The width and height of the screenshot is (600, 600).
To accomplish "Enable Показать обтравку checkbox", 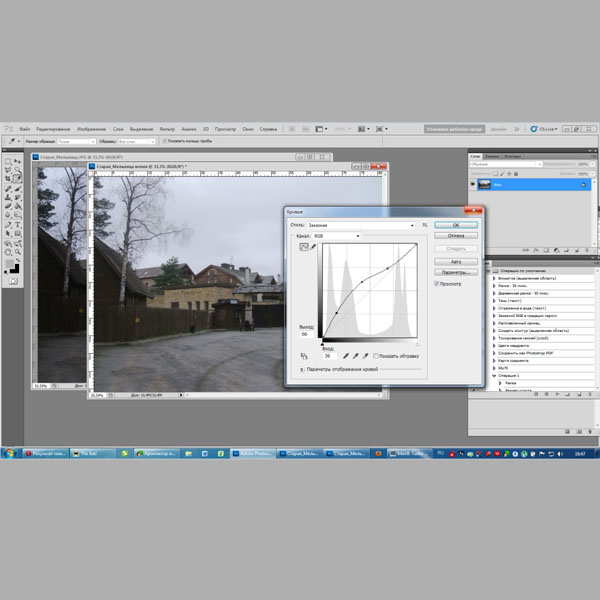I will coord(376,356).
